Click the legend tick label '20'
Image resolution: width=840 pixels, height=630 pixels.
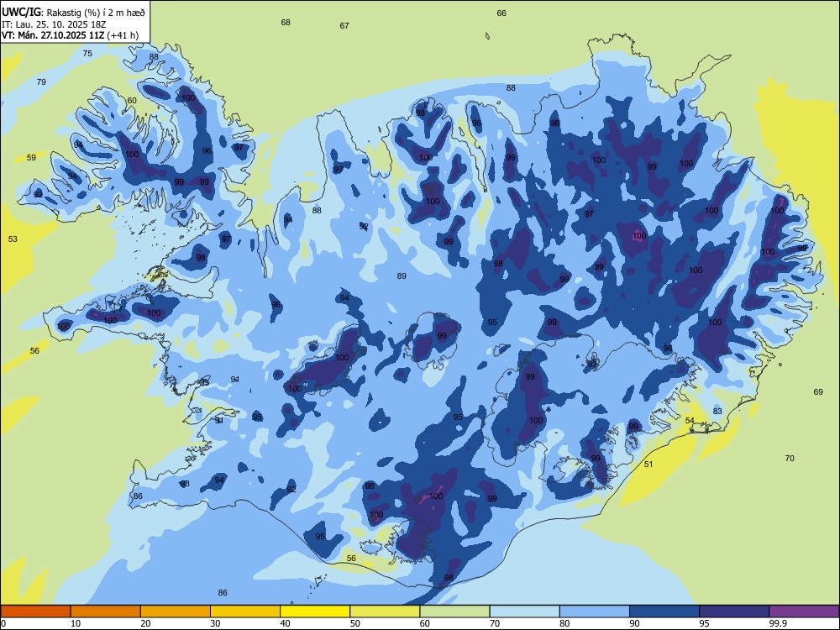click(145, 623)
